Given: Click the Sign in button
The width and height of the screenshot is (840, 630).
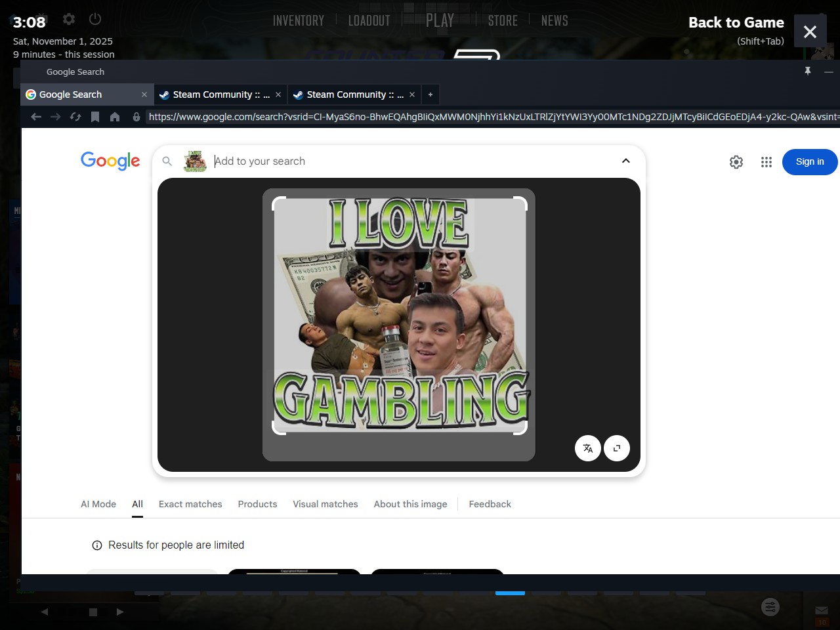Looking at the screenshot, I should (x=810, y=162).
